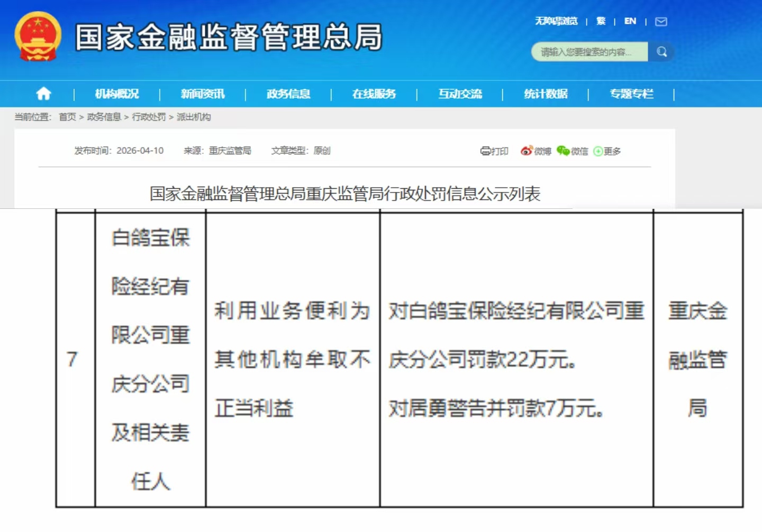The image size is (762, 532).
Task: Open the mail envelope icon
Action: click(x=661, y=22)
